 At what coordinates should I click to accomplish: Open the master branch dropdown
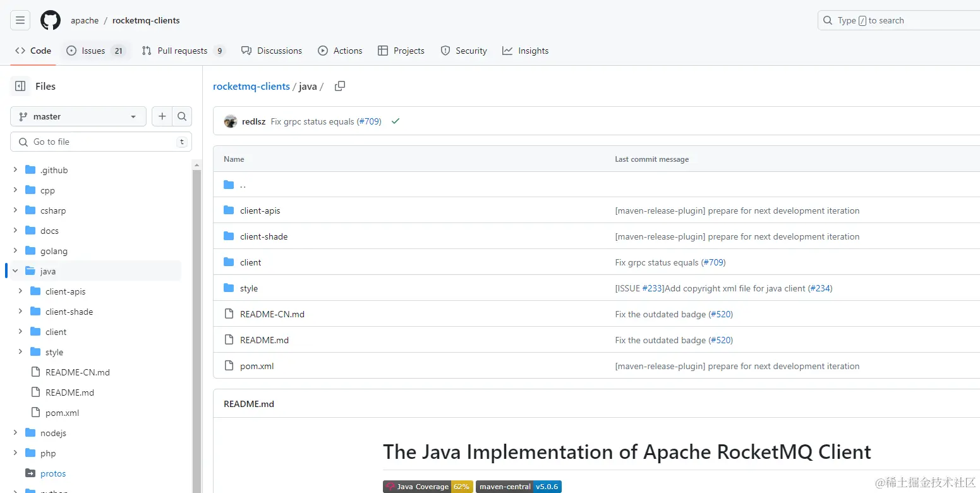78,116
